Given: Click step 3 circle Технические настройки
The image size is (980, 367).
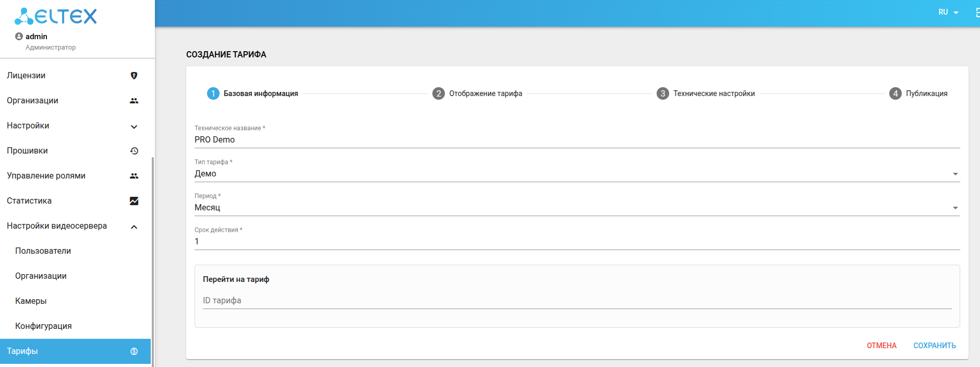Looking at the screenshot, I should [663, 93].
